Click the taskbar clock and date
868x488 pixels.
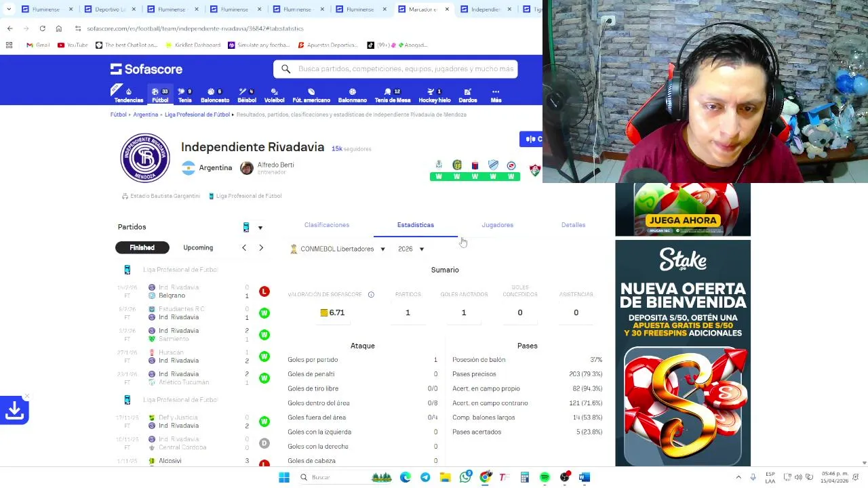point(834,477)
